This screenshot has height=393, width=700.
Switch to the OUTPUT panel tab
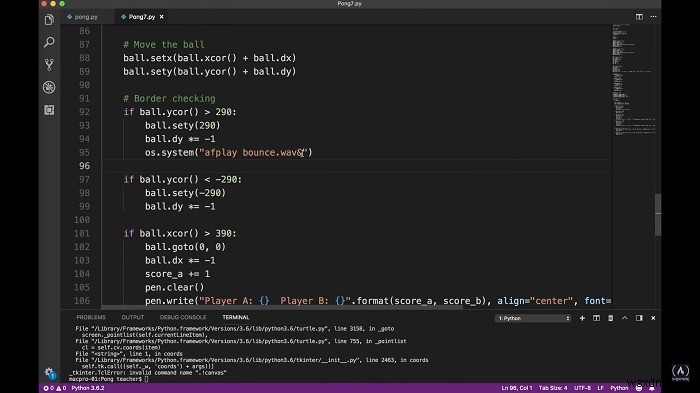[x=133, y=317]
